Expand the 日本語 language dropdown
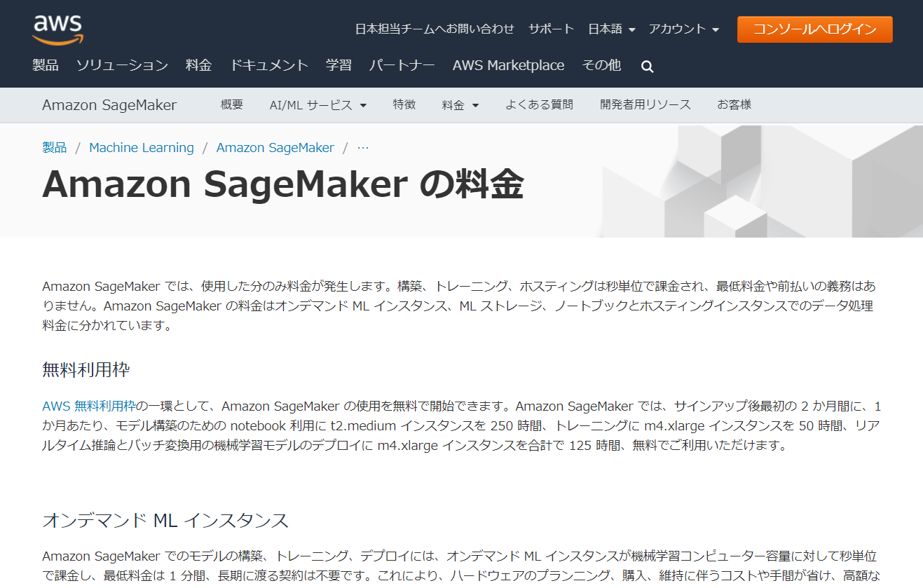 pos(611,29)
